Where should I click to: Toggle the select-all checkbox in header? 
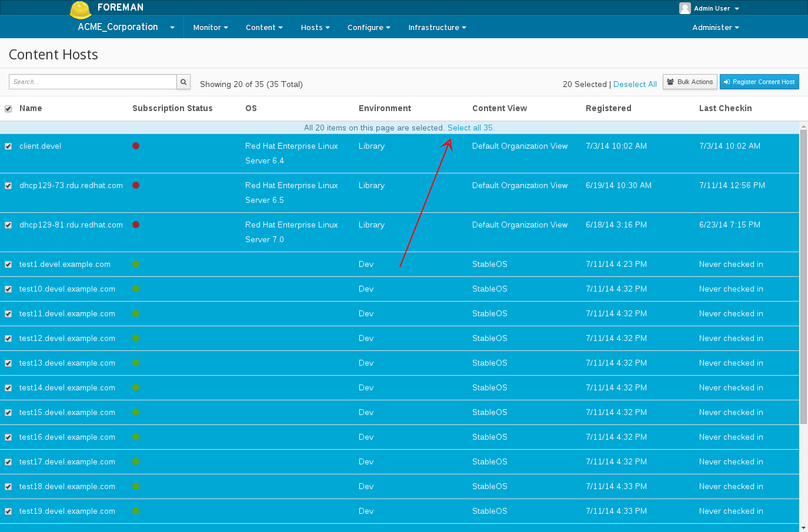(8, 109)
